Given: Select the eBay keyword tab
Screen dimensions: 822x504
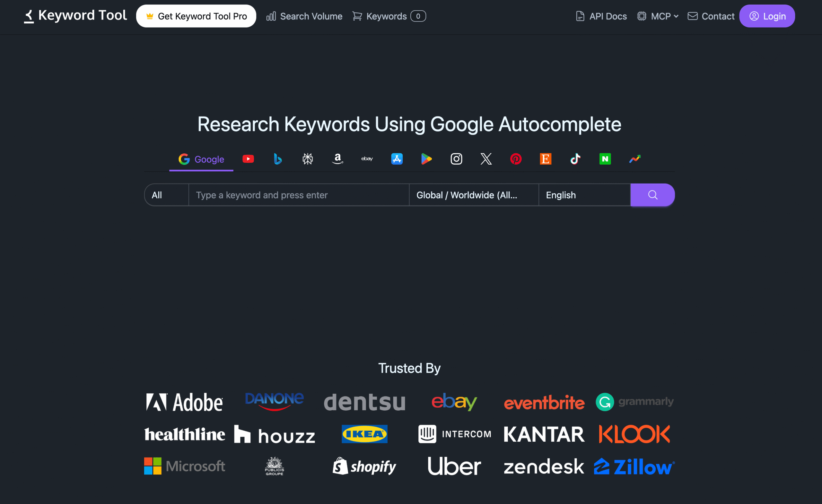Looking at the screenshot, I should tap(367, 159).
